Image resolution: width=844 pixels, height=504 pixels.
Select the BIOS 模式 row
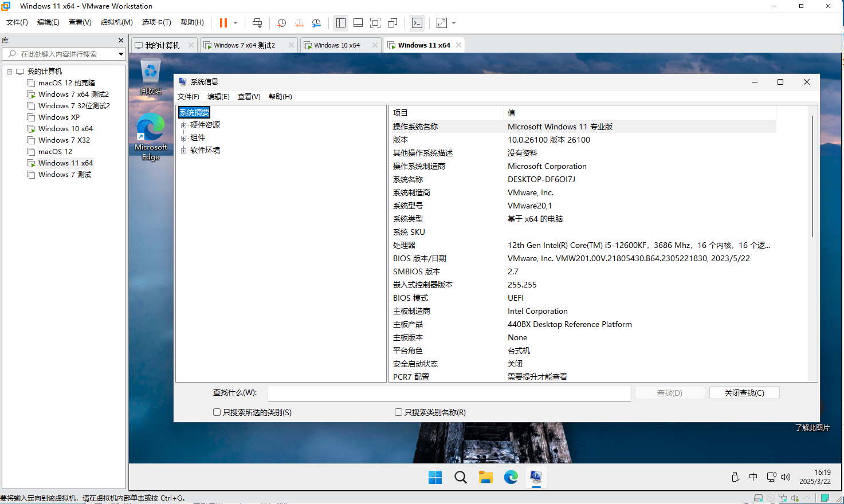pyautogui.click(x=583, y=298)
